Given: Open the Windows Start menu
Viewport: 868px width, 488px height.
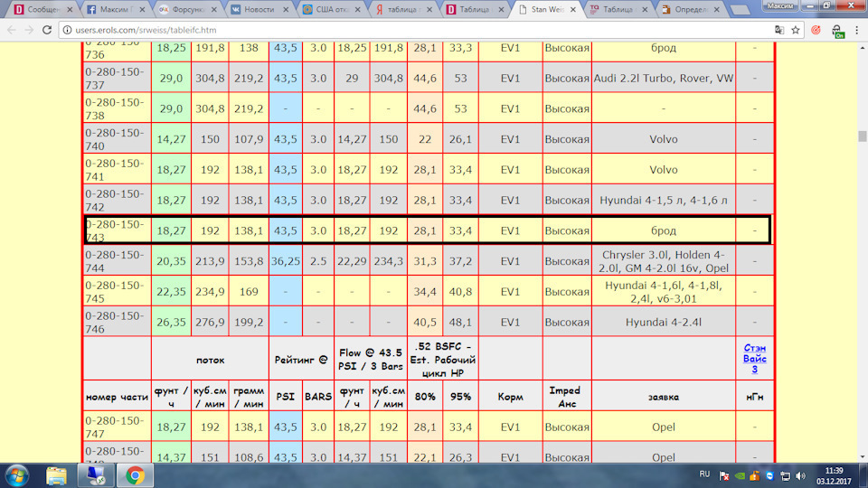Looking at the screenshot, I should click(16, 476).
